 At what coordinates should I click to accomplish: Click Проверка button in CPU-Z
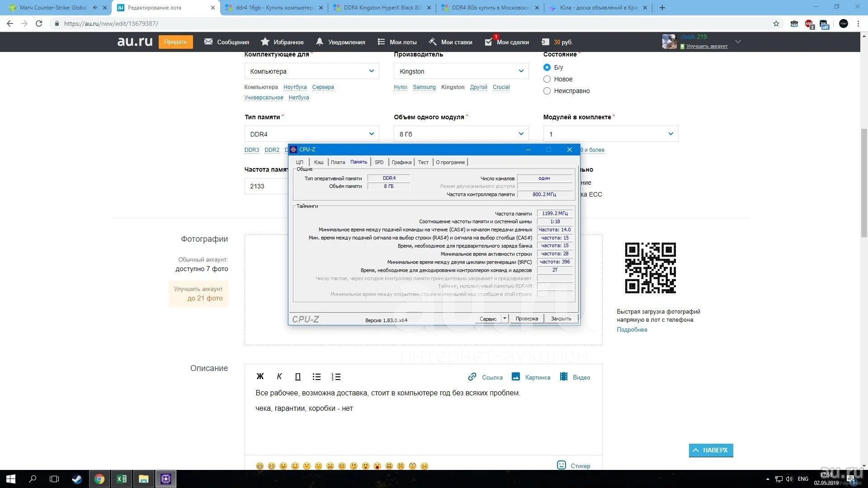(527, 319)
